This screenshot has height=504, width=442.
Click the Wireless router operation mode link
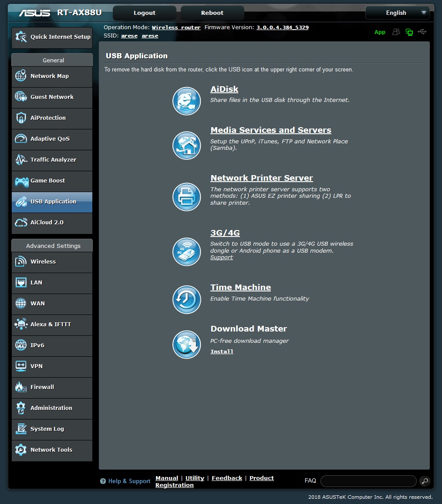click(x=176, y=27)
